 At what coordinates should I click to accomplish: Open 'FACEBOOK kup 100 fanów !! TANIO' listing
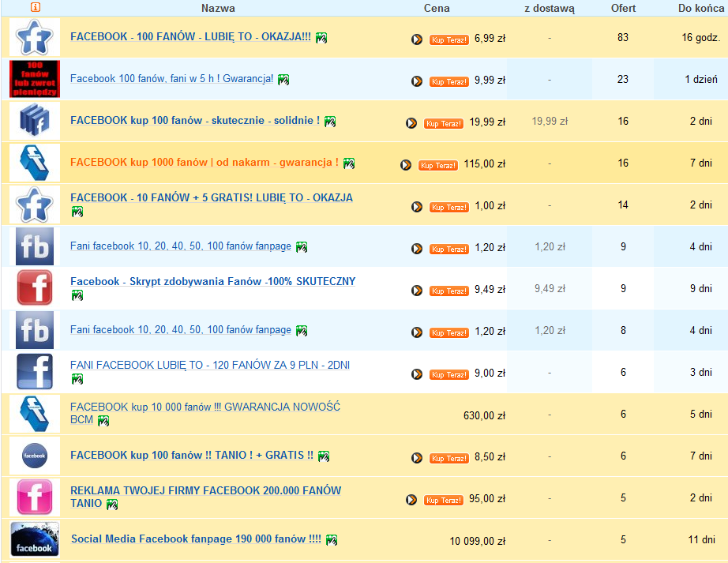pos(192,455)
